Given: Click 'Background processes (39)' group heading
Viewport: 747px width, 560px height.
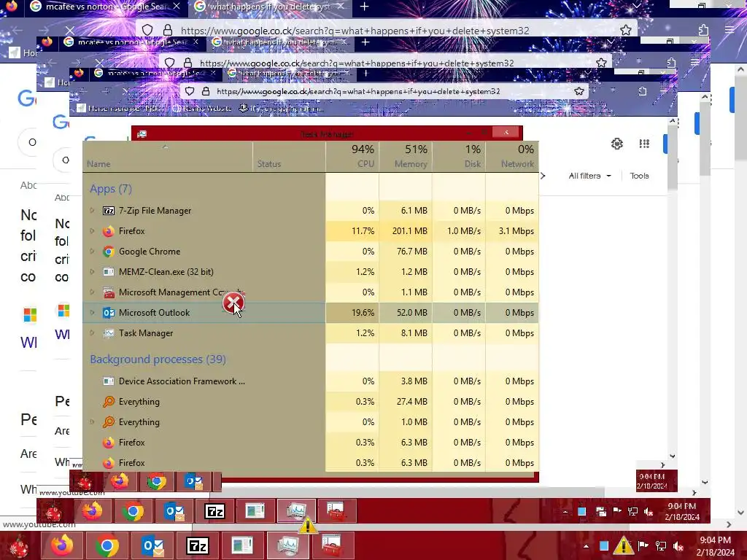Looking at the screenshot, I should pyautogui.click(x=158, y=359).
